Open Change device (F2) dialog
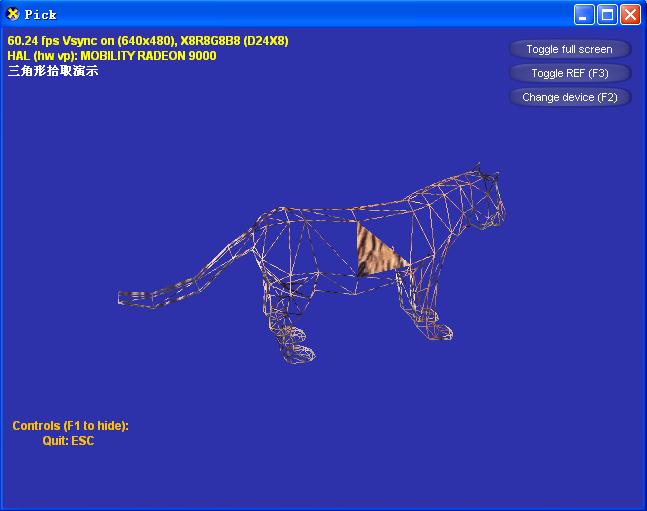Screen dimensions: 647x511 click(x=570, y=97)
